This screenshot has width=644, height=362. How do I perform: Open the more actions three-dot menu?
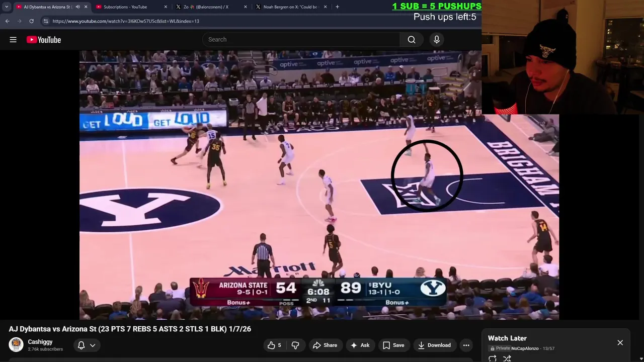[466, 345]
